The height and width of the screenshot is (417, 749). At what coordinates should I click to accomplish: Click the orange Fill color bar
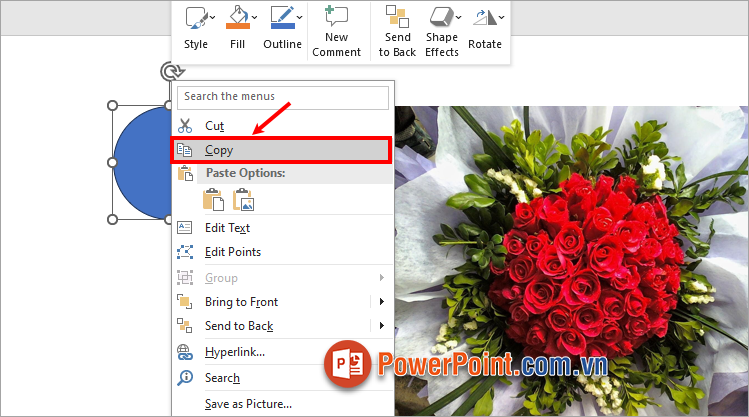pos(237,26)
